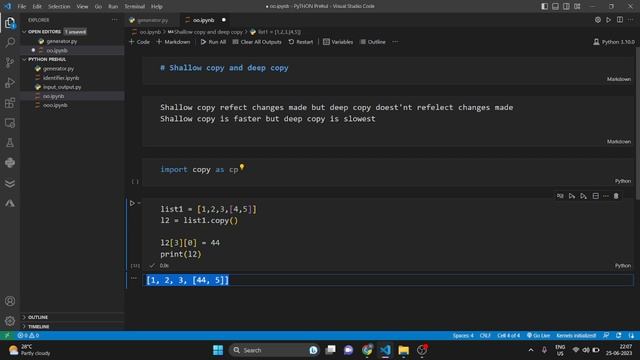Delete the current cell with trash icon

click(x=616, y=196)
